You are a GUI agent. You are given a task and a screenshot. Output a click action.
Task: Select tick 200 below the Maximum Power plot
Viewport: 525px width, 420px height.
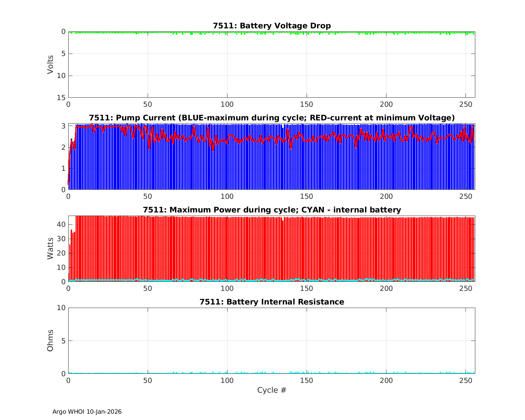(x=386, y=288)
